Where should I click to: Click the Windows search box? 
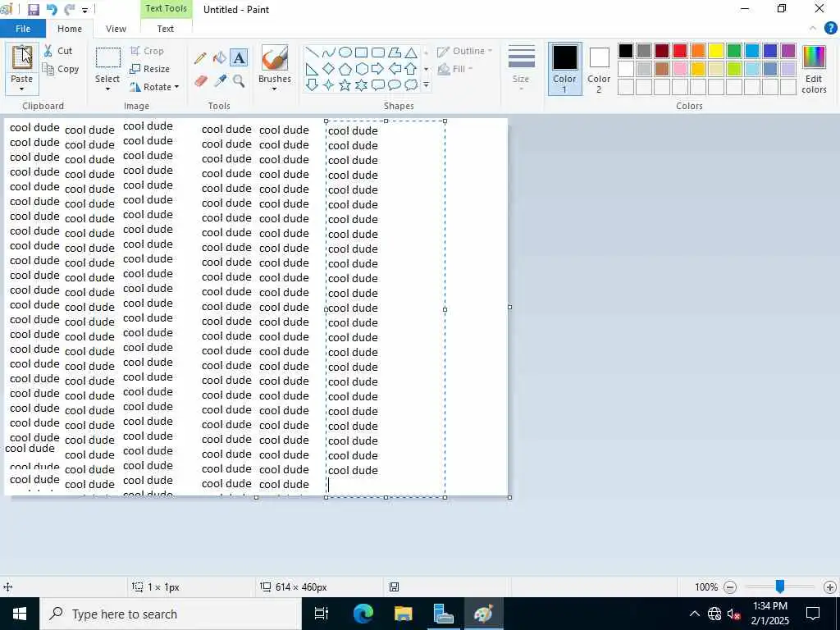coord(171,614)
